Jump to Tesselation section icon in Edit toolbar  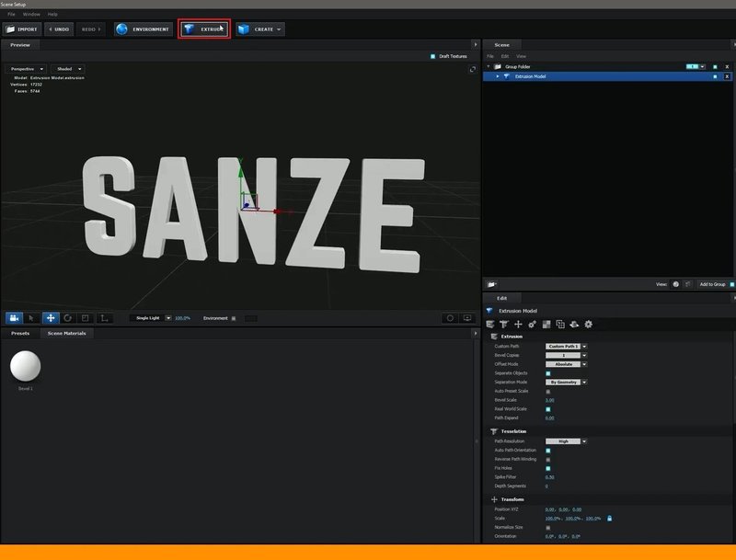click(x=503, y=324)
